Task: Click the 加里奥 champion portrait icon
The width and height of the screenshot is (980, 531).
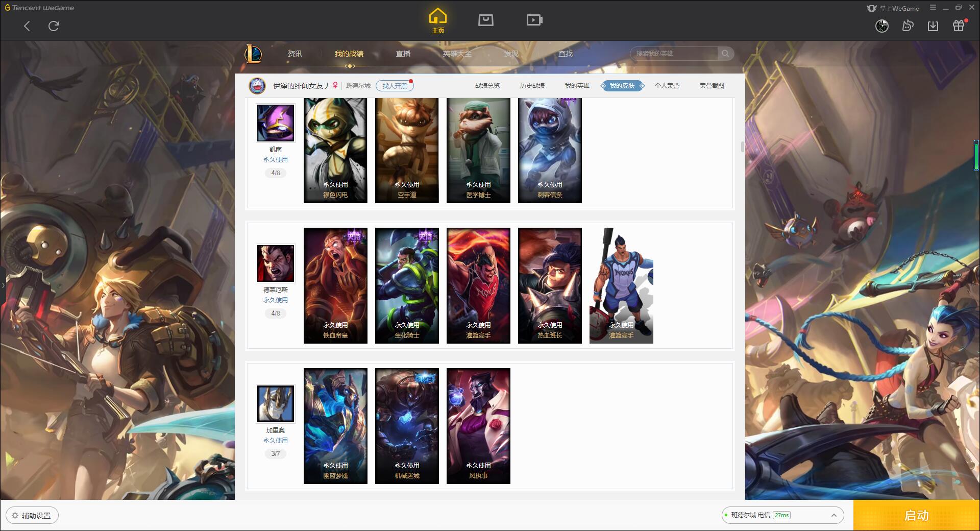Action: 276,404
